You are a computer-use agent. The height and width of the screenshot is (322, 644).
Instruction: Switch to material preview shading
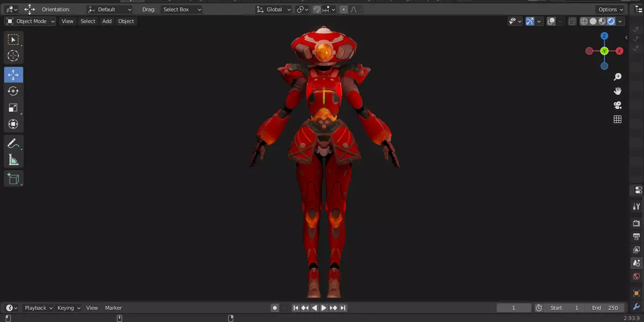pyautogui.click(x=602, y=21)
